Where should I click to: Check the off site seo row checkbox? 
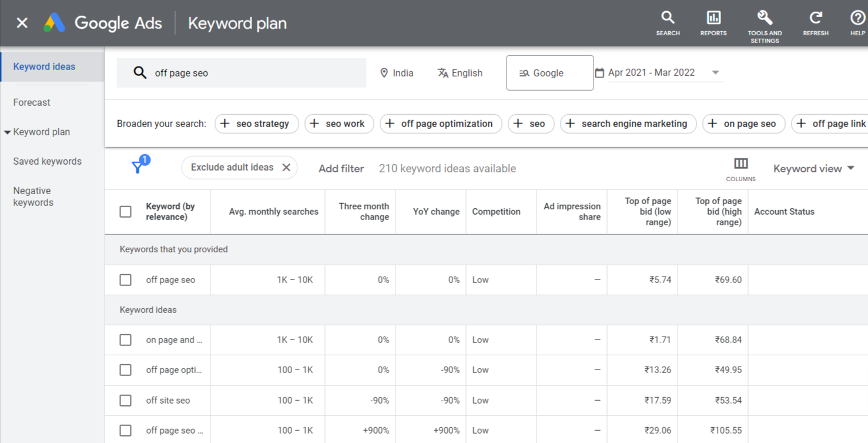point(126,401)
